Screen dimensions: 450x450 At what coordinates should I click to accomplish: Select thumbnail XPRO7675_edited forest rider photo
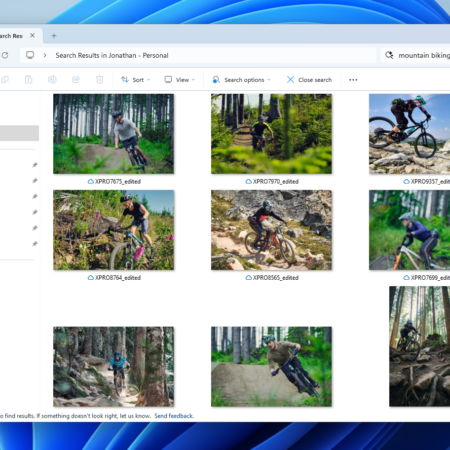tap(114, 134)
